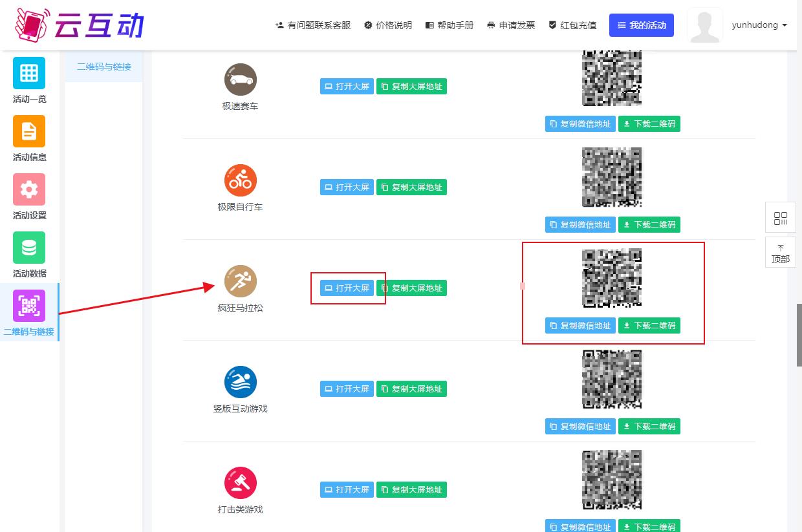The image size is (802, 532).
Task: Click the 疯狂马拉松 QR code image
Action: tap(612, 277)
